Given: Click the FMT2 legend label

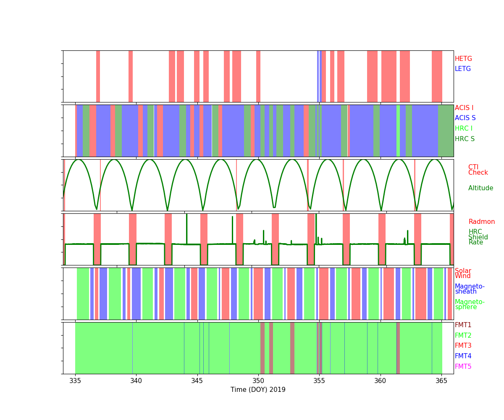Looking at the screenshot, I should pyautogui.click(x=463, y=336).
